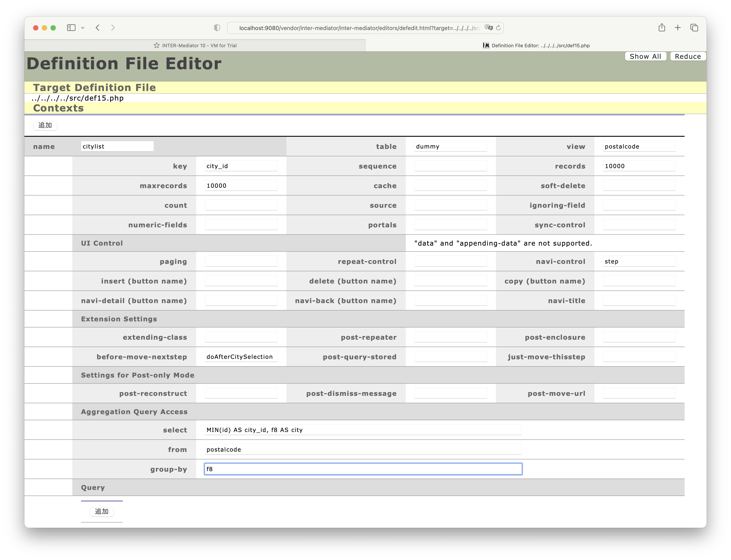The width and height of the screenshot is (731, 560).
Task: Click the empty paging field
Action: click(x=241, y=261)
